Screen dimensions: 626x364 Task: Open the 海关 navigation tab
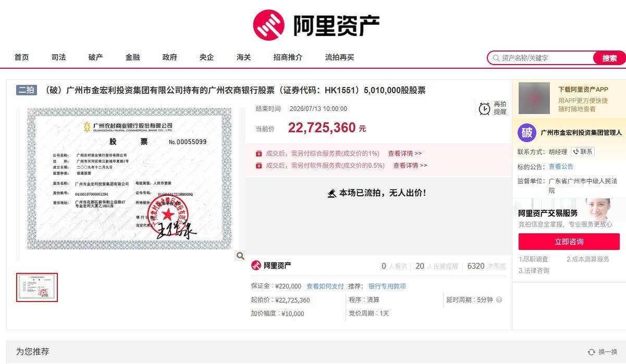tap(244, 57)
